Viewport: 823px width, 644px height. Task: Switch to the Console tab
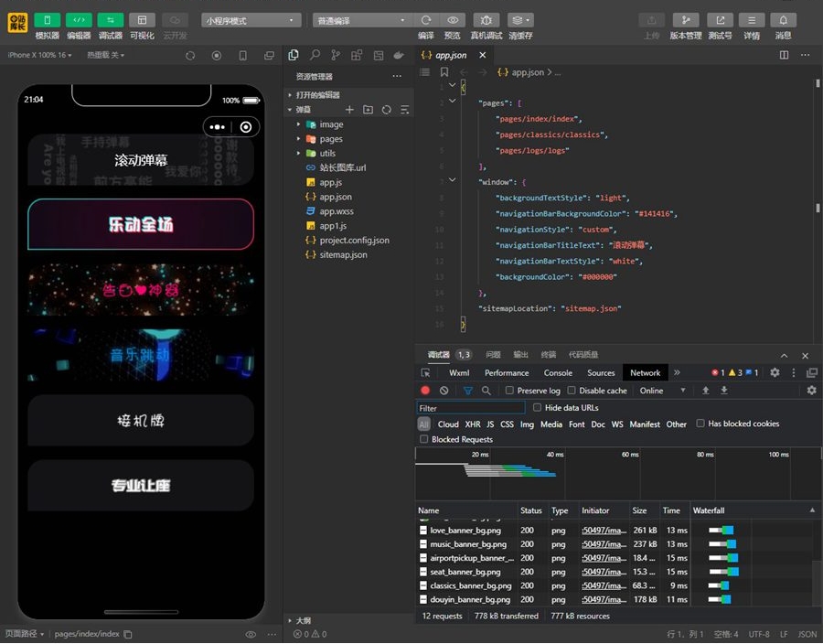(558, 372)
